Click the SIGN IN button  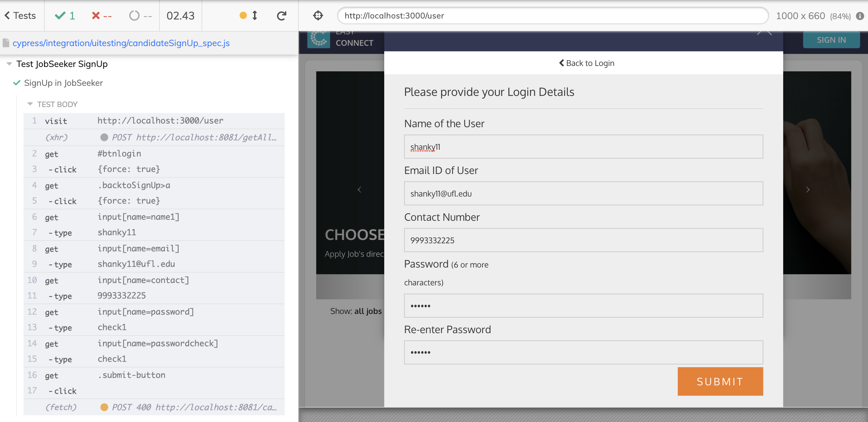pos(831,40)
